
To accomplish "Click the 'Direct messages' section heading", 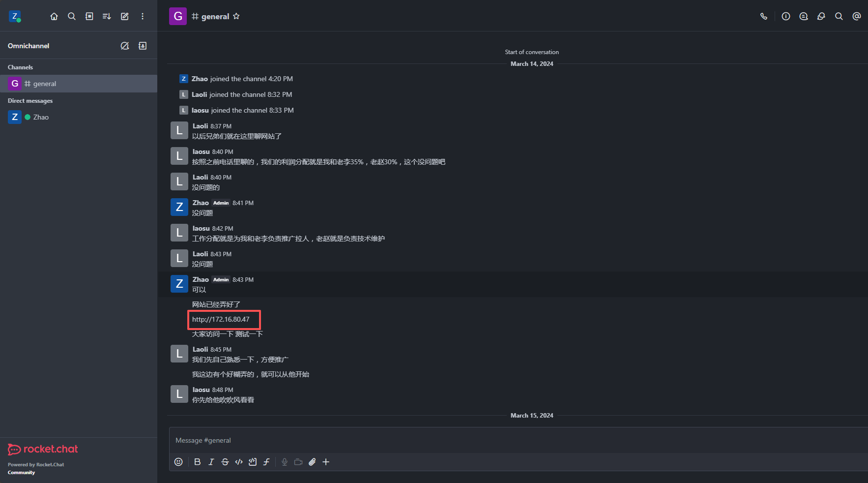I will pos(30,100).
